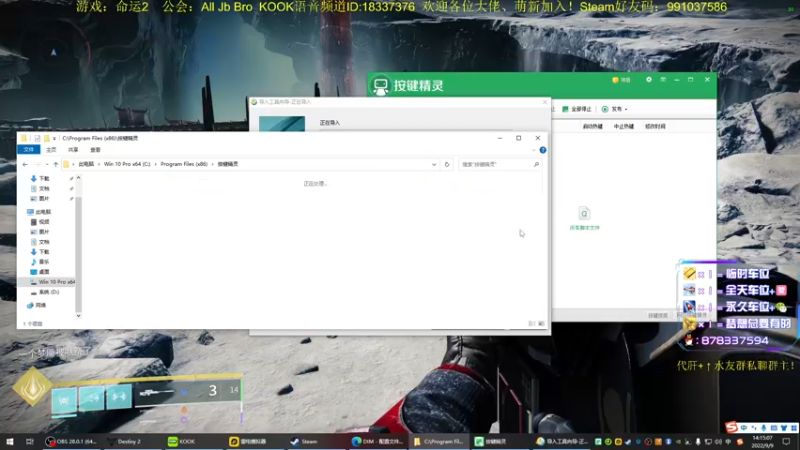Click the 按键精灵 robot logo
Screen dimensions: 800x450
(x=381, y=86)
